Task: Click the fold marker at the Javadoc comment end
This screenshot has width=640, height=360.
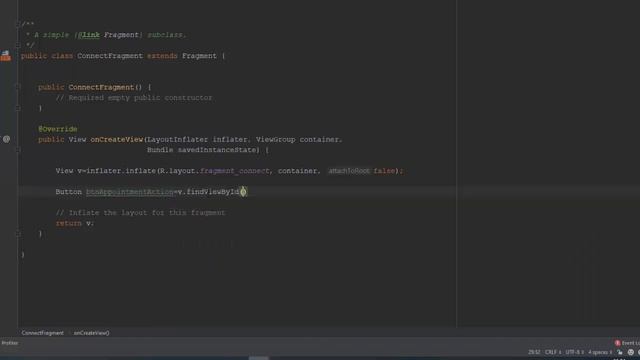Action: tap(18, 45)
